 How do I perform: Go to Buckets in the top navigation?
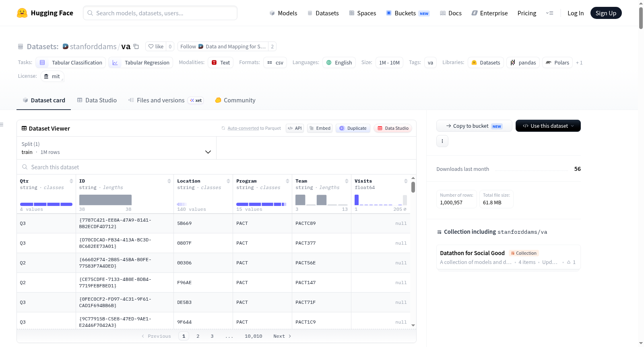point(408,13)
